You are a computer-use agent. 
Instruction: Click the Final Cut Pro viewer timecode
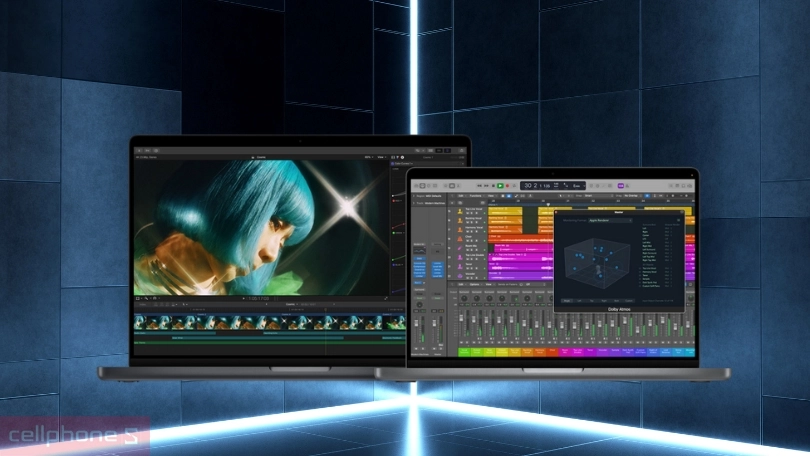(x=259, y=298)
